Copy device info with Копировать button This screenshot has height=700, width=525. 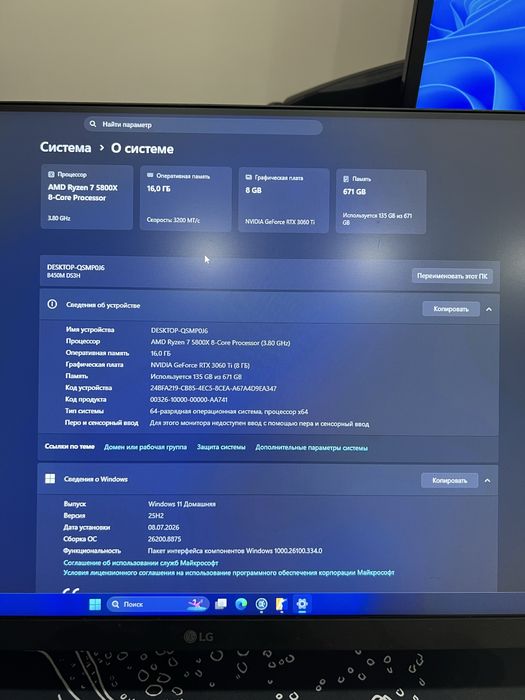[x=451, y=309]
